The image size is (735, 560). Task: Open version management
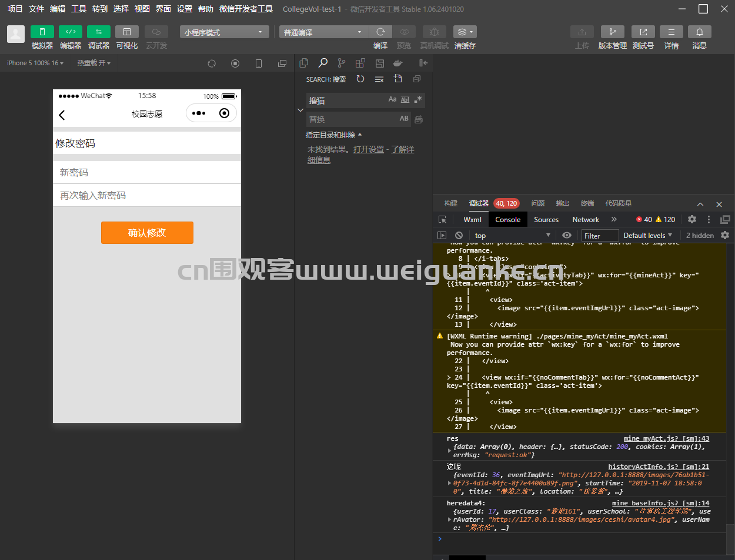(x=613, y=32)
